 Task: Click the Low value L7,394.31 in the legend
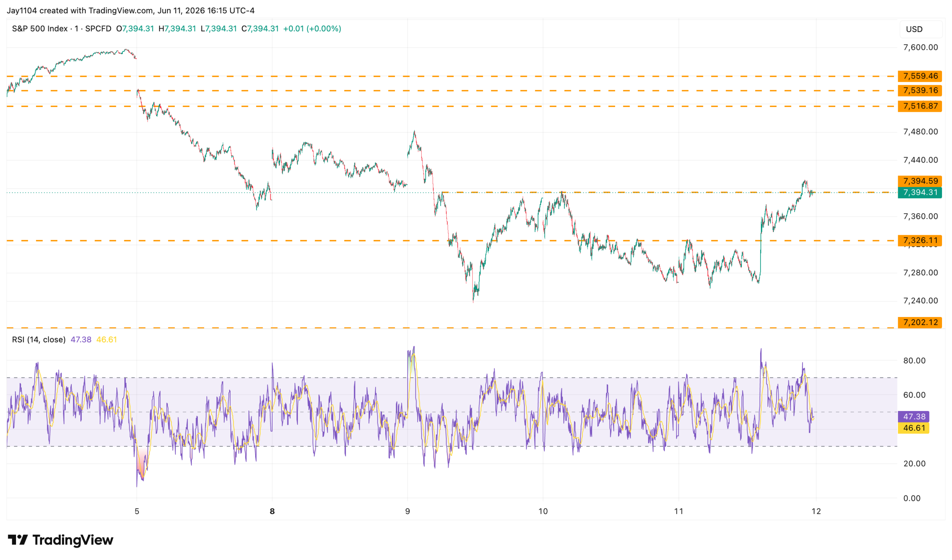click(x=219, y=29)
